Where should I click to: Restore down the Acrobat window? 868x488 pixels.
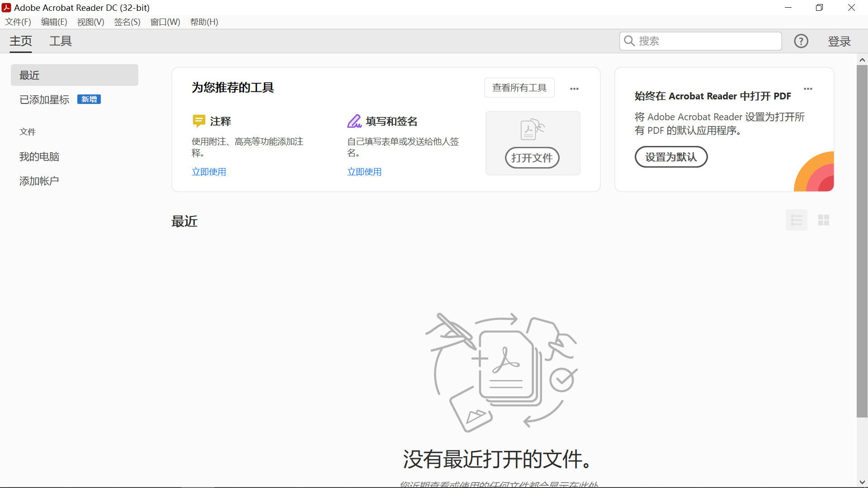[x=819, y=8]
